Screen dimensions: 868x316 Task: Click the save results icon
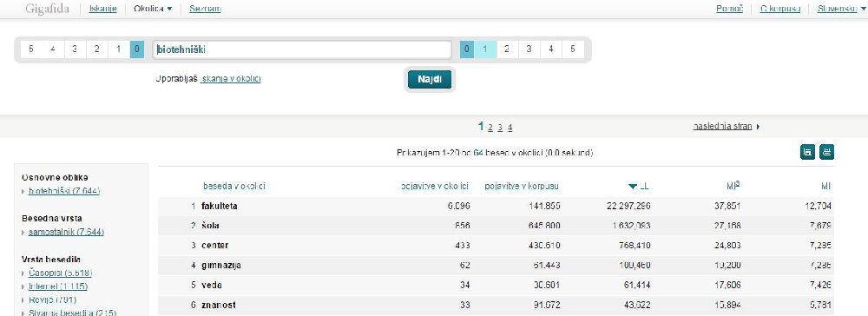[807, 152]
